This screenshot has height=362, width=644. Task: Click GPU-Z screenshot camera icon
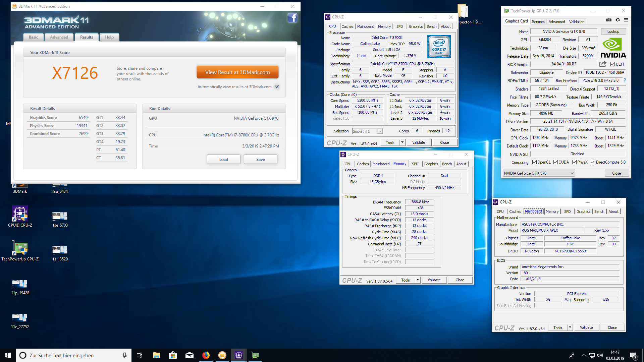[609, 20]
